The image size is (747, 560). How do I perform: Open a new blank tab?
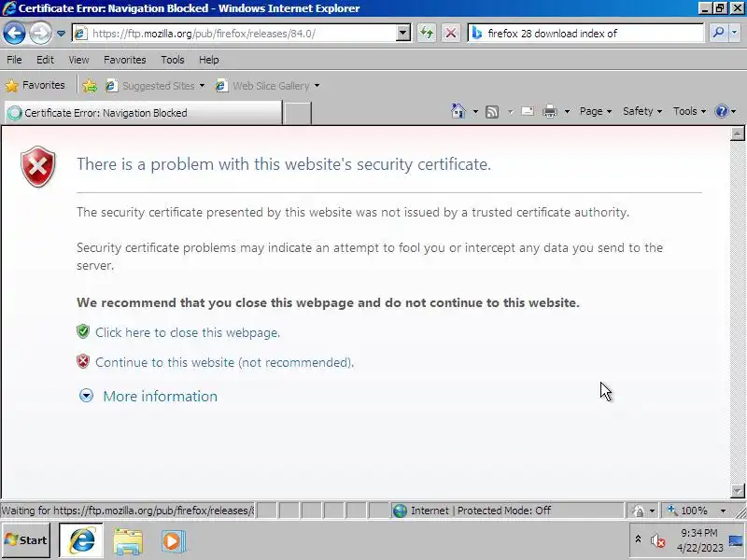[x=297, y=113]
